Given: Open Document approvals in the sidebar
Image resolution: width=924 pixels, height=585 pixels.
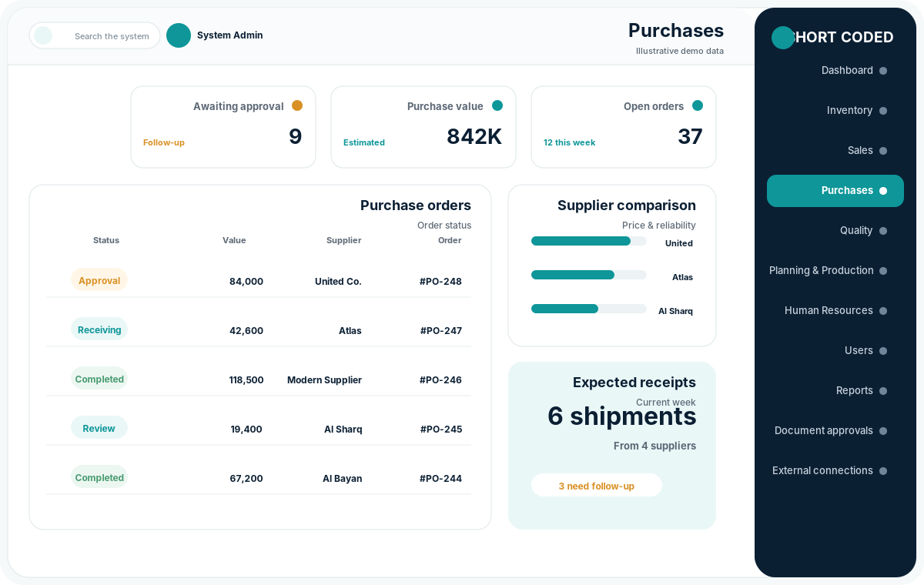Looking at the screenshot, I should [835, 430].
